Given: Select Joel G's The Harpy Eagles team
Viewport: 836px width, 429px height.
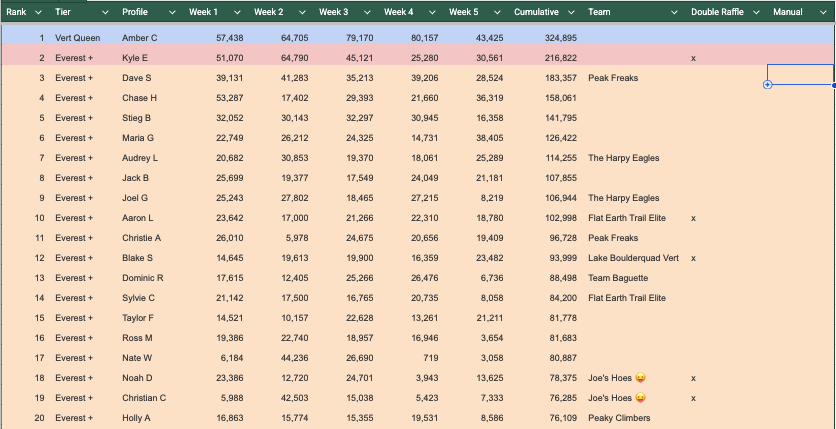Looking at the screenshot, I should pos(624,198).
